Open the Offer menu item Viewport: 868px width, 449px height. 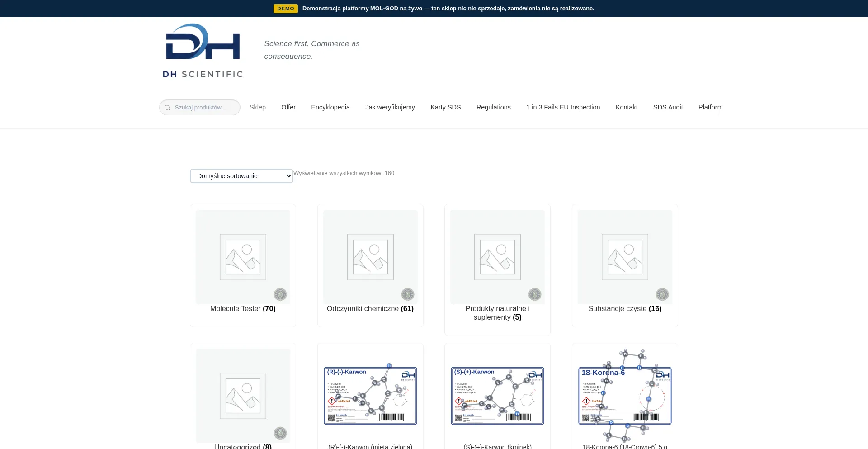[288, 107]
